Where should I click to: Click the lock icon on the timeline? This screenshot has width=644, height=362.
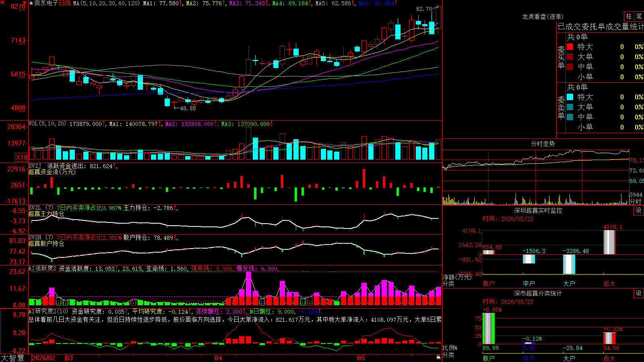point(438,357)
